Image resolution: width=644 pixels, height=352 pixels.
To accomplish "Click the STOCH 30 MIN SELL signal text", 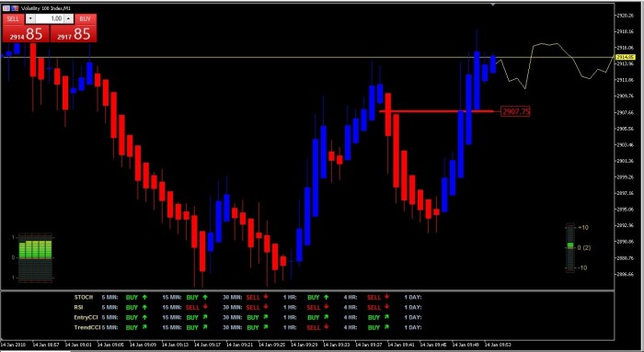I will click(x=253, y=297).
